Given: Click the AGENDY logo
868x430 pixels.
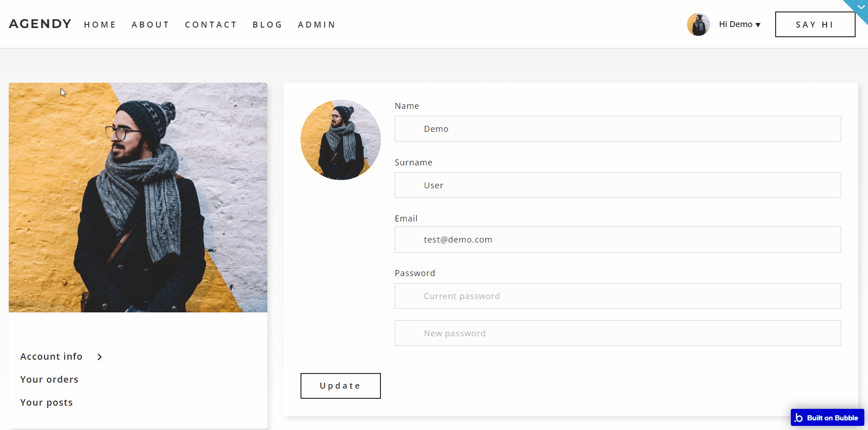Looking at the screenshot, I should click(x=40, y=24).
